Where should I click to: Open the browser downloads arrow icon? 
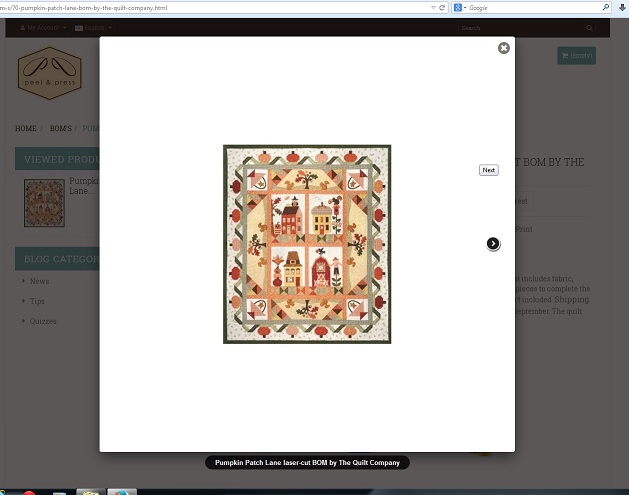click(x=622, y=7)
